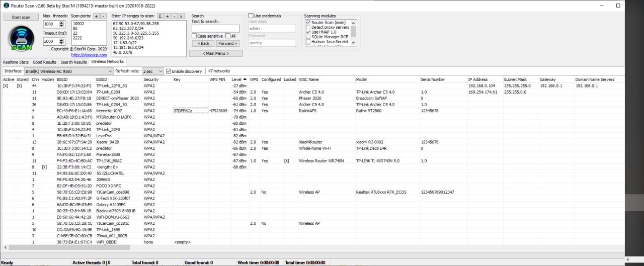This screenshot has width=644, height=266.
Task: Click into the Text to search field
Action: (216, 29)
